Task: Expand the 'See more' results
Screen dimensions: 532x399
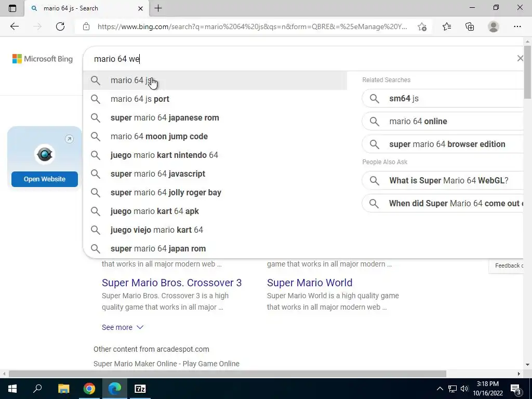Action: (123, 327)
